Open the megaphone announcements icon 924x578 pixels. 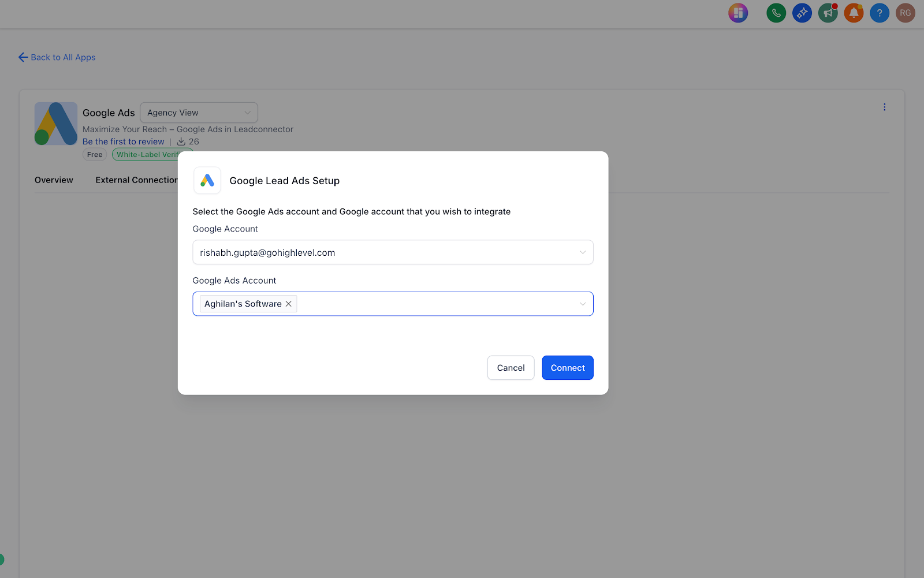click(x=828, y=13)
